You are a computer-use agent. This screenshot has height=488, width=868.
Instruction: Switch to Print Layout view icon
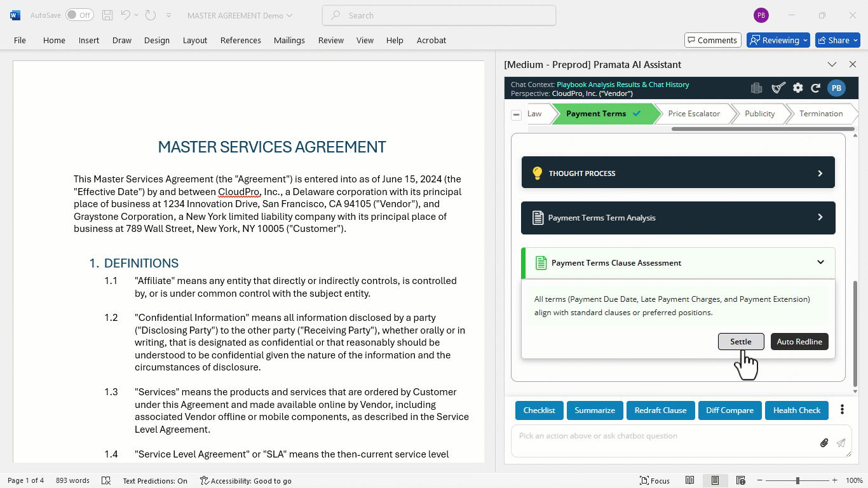715,480
